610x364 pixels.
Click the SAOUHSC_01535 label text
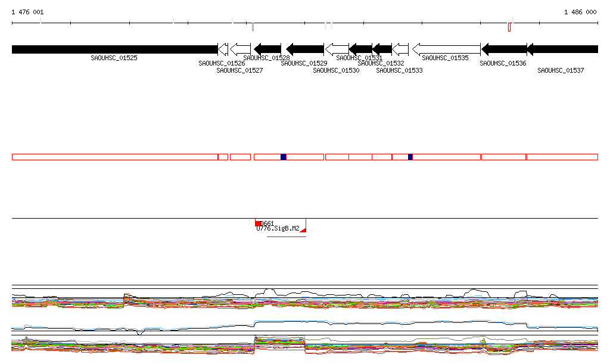[445, 58]
